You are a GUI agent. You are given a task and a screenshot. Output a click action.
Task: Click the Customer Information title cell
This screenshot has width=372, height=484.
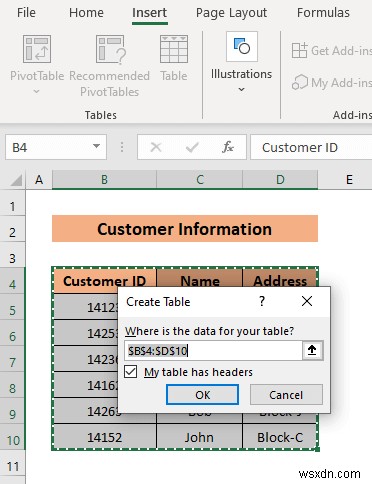click(185, 229)
